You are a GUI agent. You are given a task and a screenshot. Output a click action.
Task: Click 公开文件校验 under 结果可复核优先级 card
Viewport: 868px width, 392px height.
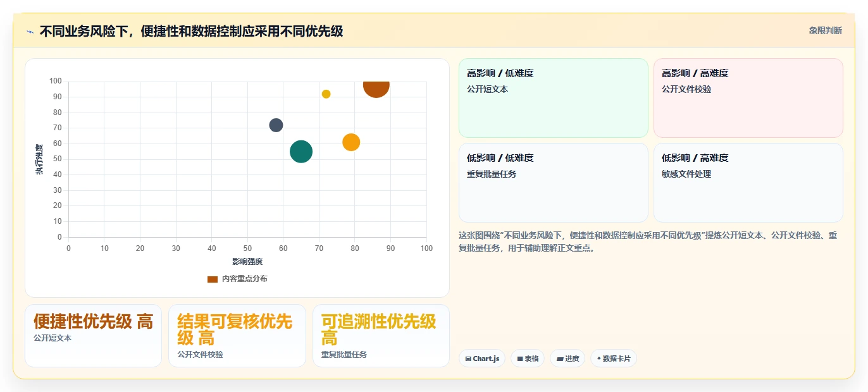click(200, 355)
